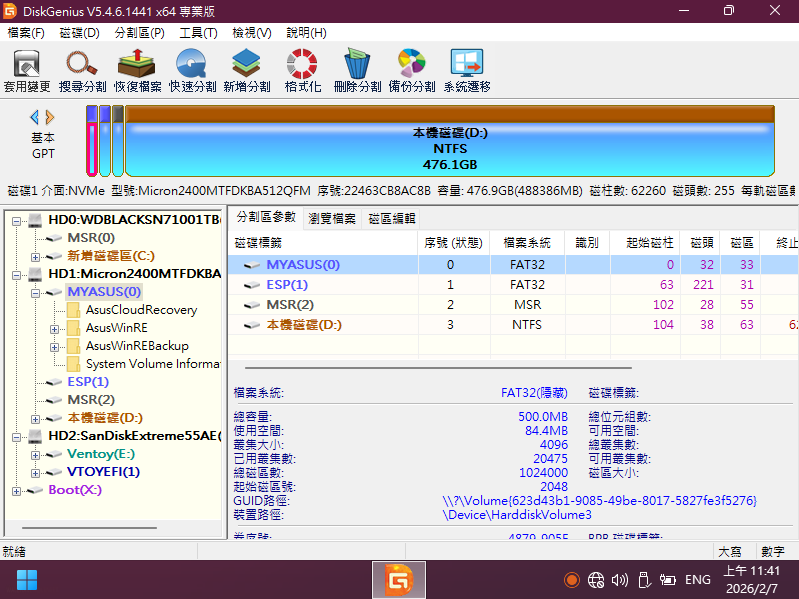Expand the Ventoy(E:) tree node

click(35, 455)
